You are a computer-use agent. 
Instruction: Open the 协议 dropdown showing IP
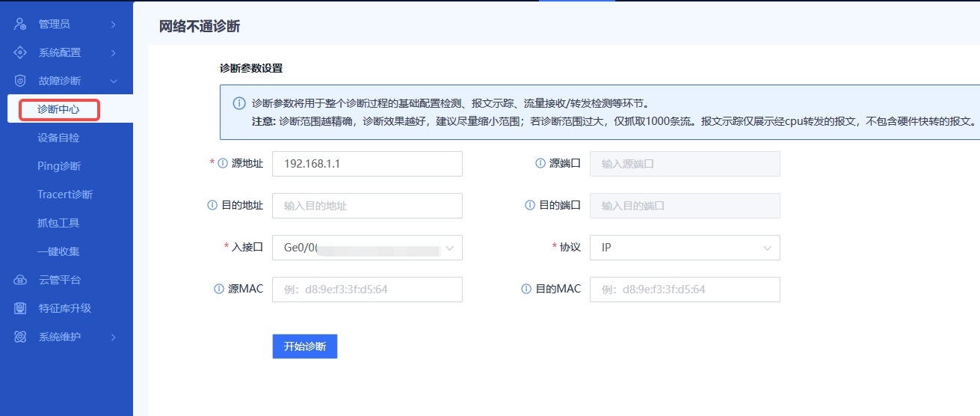pyautogui.click(x=685, y=248)
